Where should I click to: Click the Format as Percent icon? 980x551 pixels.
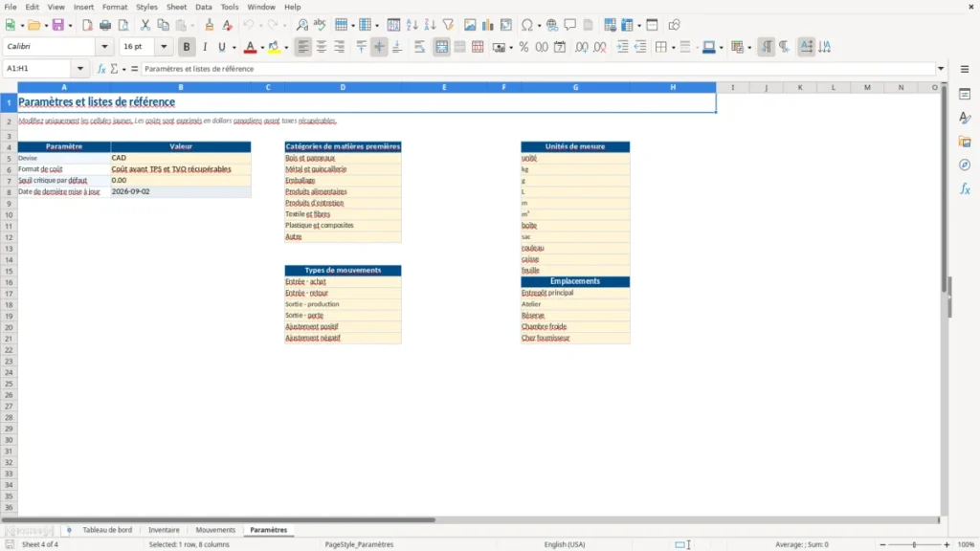523,47
